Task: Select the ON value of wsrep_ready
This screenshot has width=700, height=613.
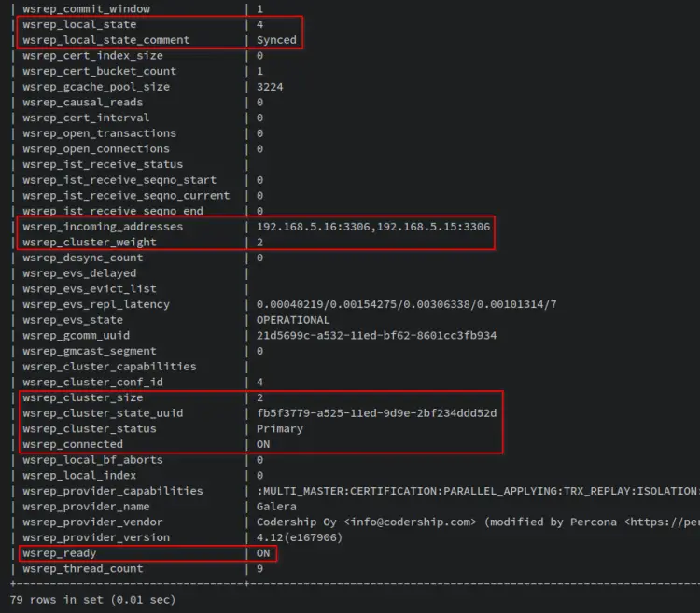Action: 263,553
